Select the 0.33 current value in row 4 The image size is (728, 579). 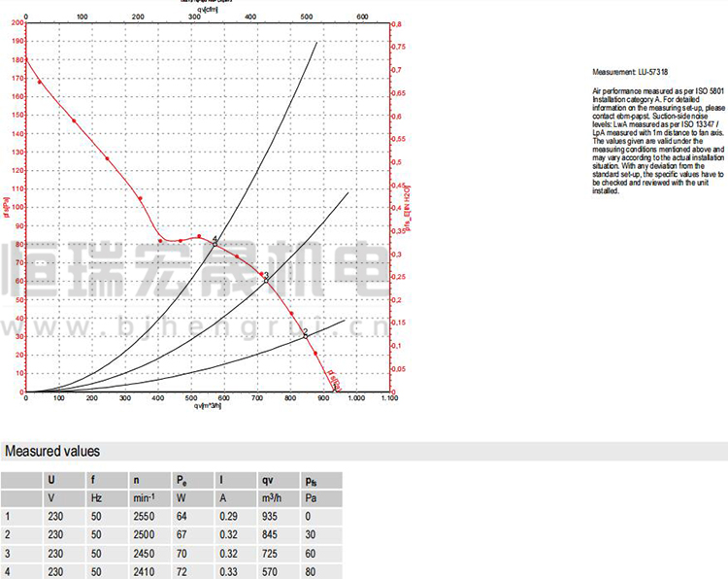coord(228,571)
